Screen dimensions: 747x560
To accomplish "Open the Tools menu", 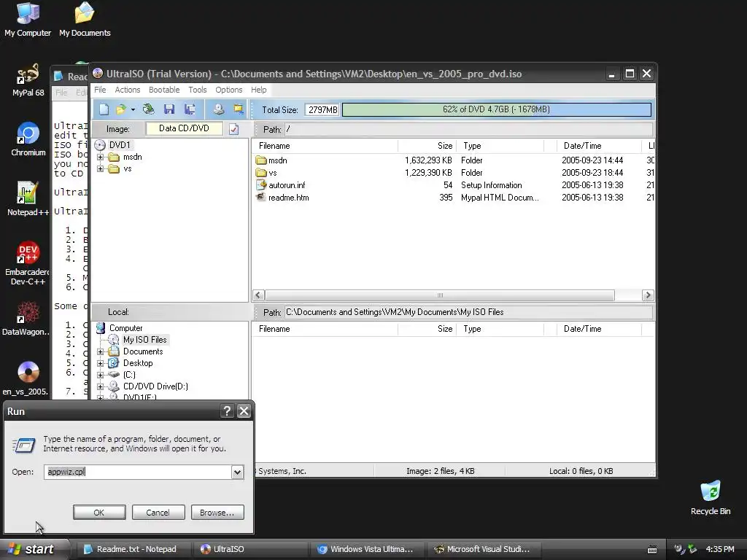I will point(197,90).
